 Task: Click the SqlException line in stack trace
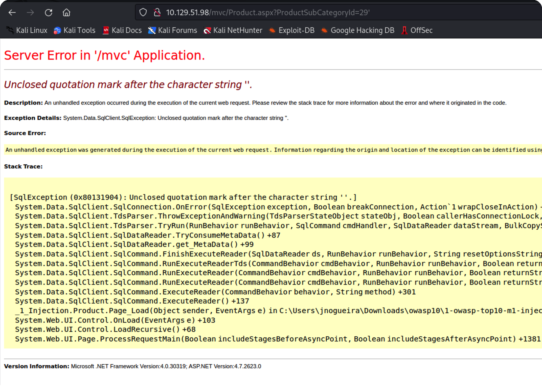click(x=183, y=197)
